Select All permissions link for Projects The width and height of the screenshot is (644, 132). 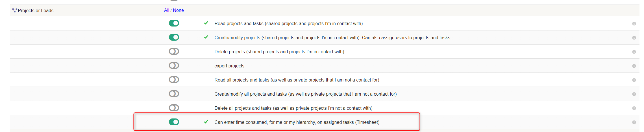[x=166, y=10]
